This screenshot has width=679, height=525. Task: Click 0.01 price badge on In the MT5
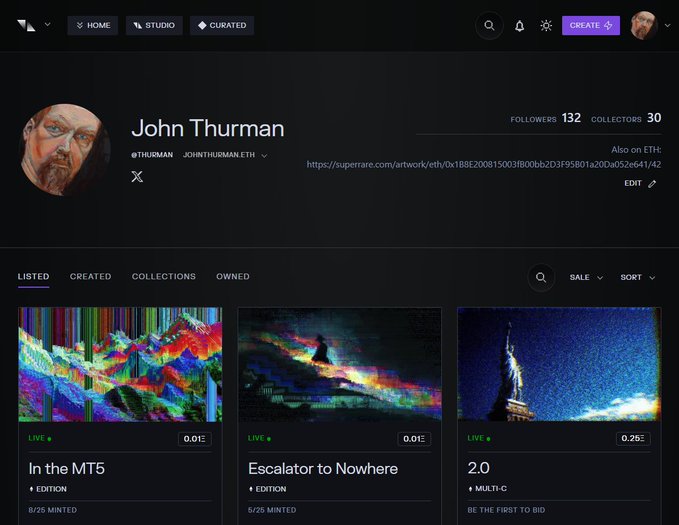click(195, 439)
